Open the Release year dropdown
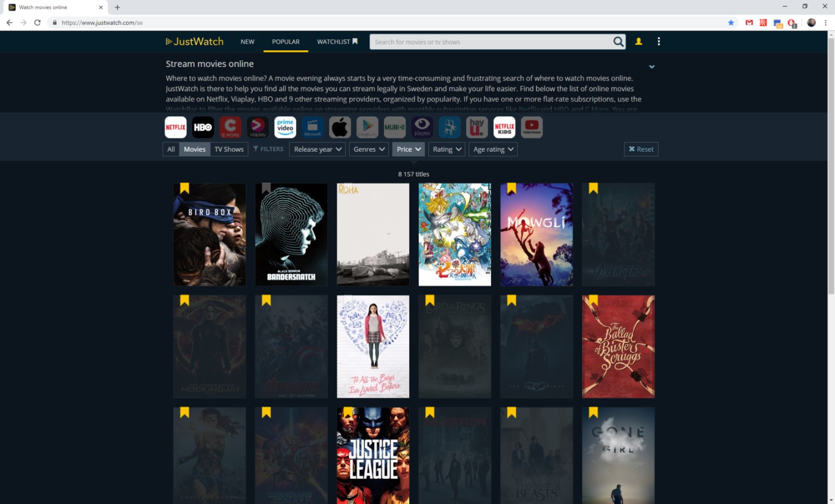The width and height of the screenshot is (835, 504). (x=317, y=150)
